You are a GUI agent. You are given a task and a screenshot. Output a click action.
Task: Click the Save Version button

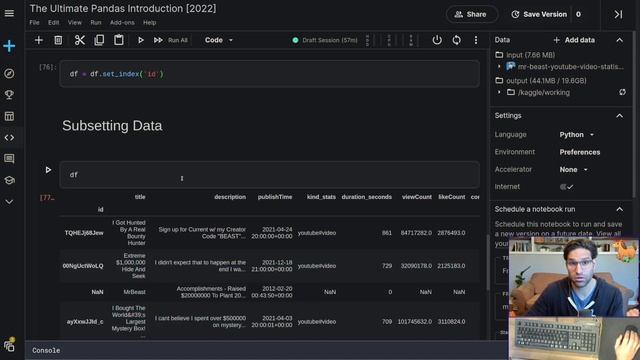539,14
